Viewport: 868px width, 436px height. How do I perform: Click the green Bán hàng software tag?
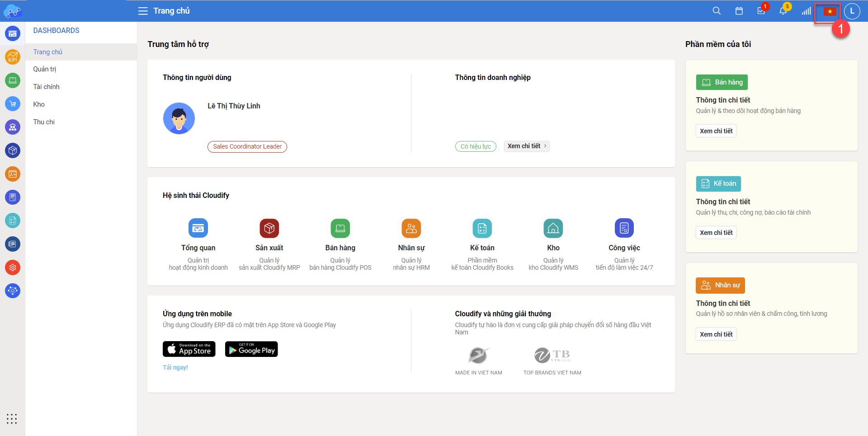[722, 82]
